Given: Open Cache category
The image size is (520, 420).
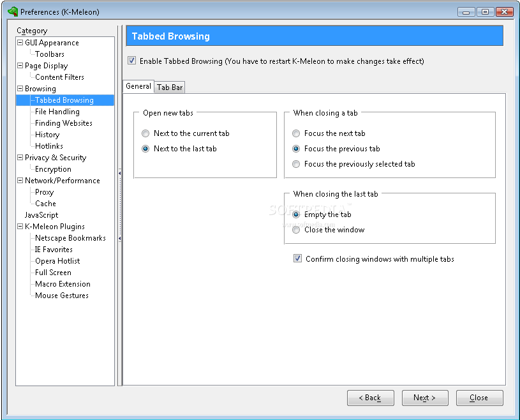Looking at the screenshot, I should (x=45, y=204).
